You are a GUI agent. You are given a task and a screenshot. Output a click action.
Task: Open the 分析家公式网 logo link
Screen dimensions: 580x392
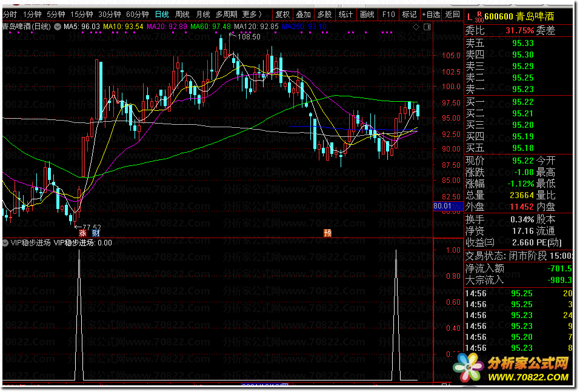pos(511,369)
